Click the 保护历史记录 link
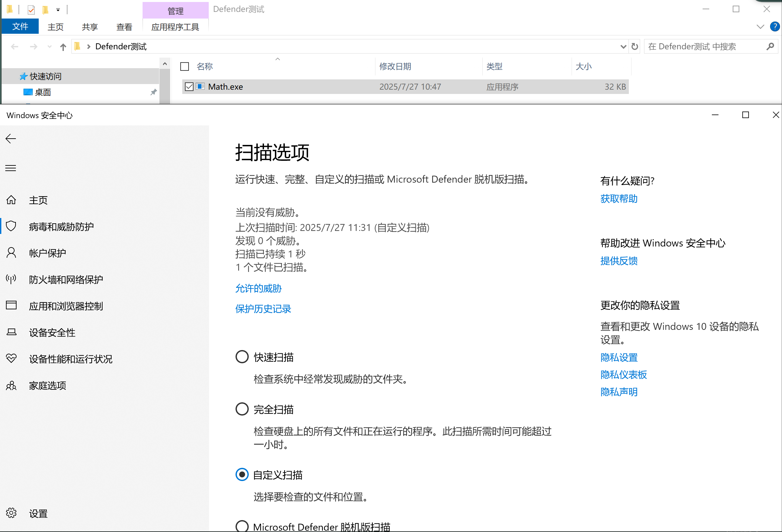Image resolution: width=782 pixels, height=532 pixels. pos(263,309)
